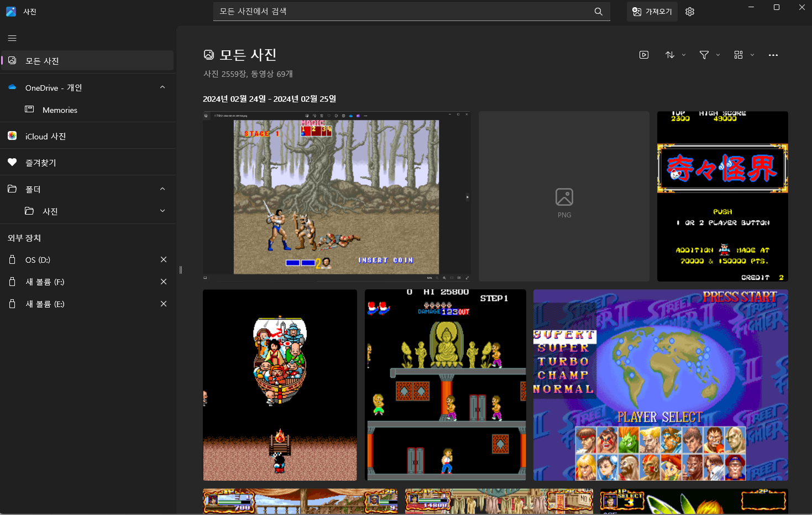Click the sidebar resize handle
The image size is (812, 515).
pyautogui.click(x=181, y=270)
